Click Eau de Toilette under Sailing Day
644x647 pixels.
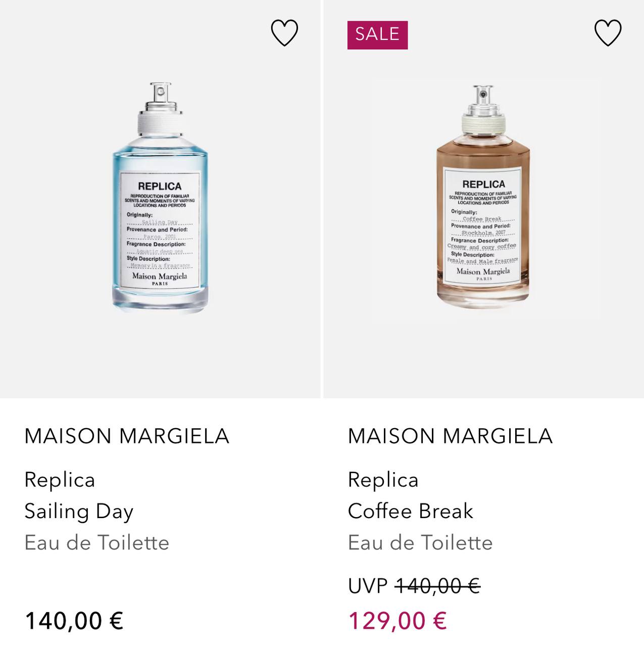(96, 543)
